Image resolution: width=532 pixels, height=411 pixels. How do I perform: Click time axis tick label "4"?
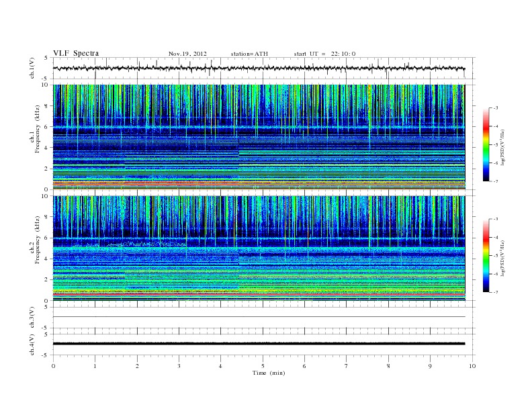tap(221, 366)
